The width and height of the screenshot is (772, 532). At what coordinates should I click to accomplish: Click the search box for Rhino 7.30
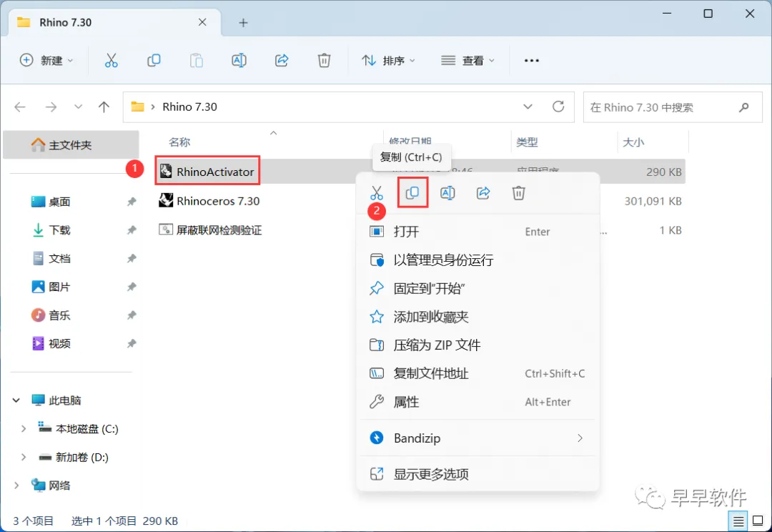click(673, 107)
